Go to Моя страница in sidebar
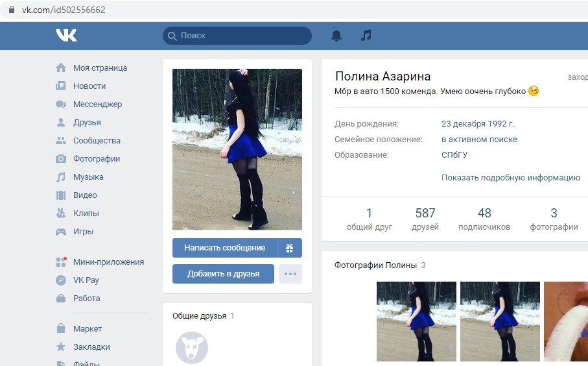This screenshot has height=366, width=588. tap(100, 68)
